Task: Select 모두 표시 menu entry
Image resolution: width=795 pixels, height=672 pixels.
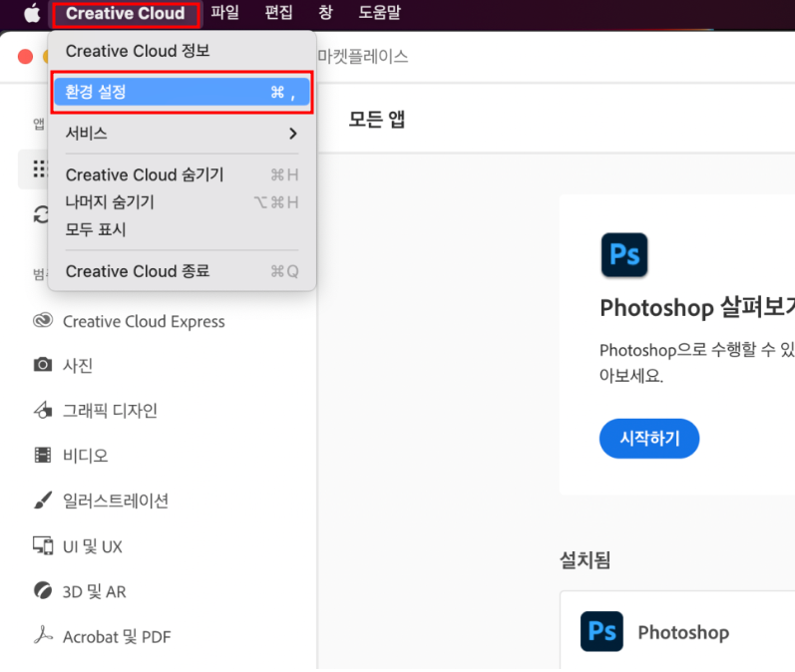Action: click(182, 229)
